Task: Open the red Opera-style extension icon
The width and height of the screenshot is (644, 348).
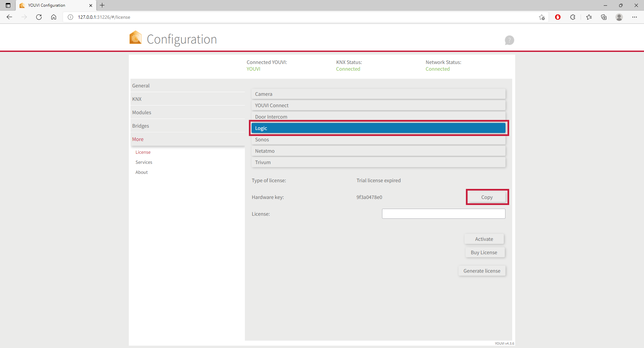Action: pyautogui.click(x=558, y=17)
